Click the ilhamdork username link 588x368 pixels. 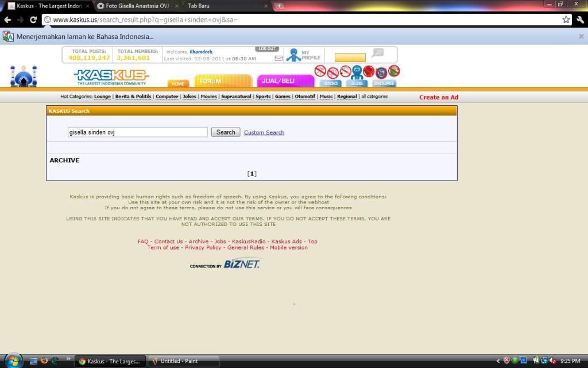pyautogui.click(x=201, y=52)
